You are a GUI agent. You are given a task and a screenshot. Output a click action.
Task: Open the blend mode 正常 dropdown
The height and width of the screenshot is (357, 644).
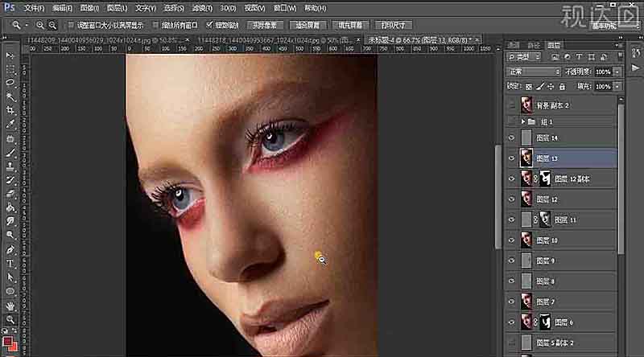[534, 72]
